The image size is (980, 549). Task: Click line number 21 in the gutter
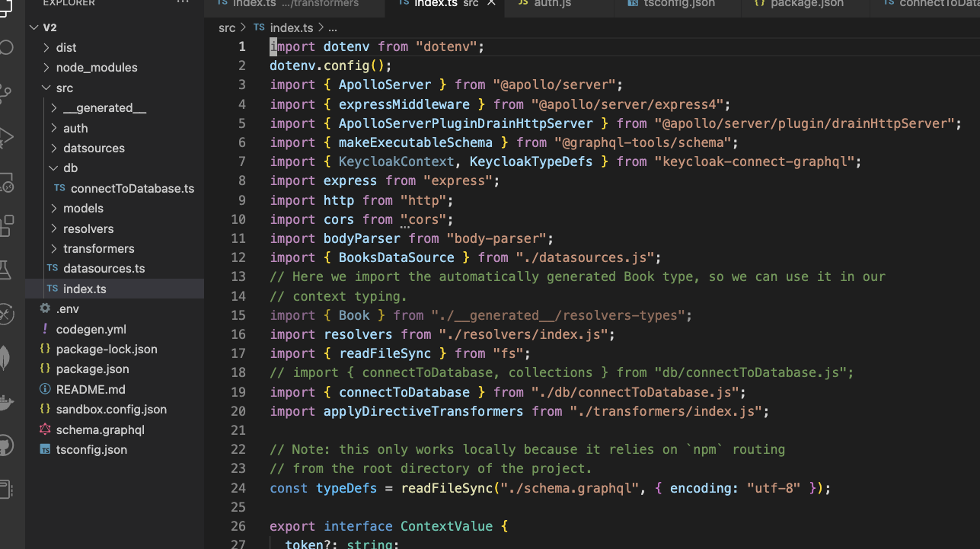238,430
